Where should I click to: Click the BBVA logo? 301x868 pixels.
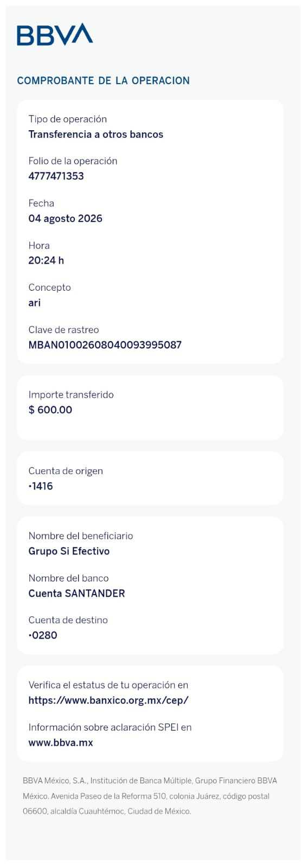[55, 34]
